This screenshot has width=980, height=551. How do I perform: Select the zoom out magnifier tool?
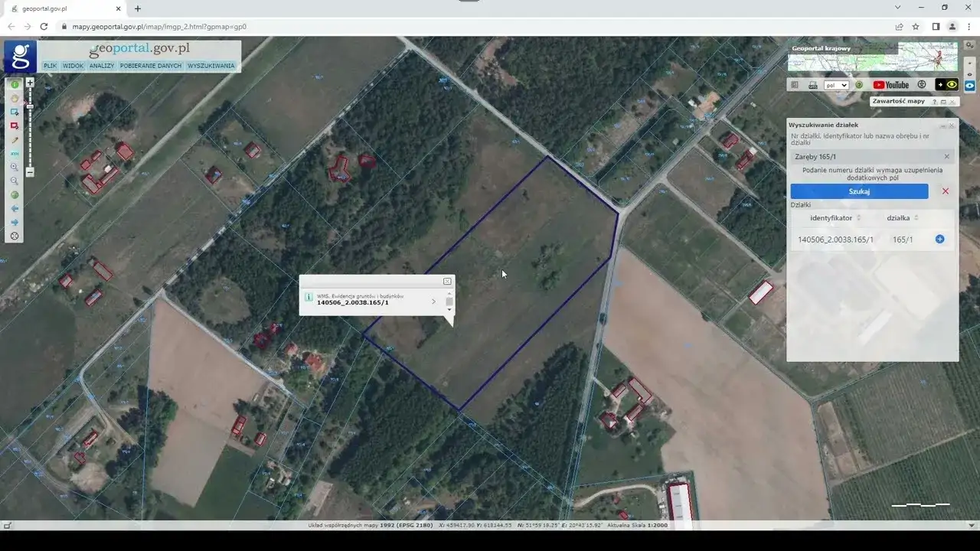point(14,181)
